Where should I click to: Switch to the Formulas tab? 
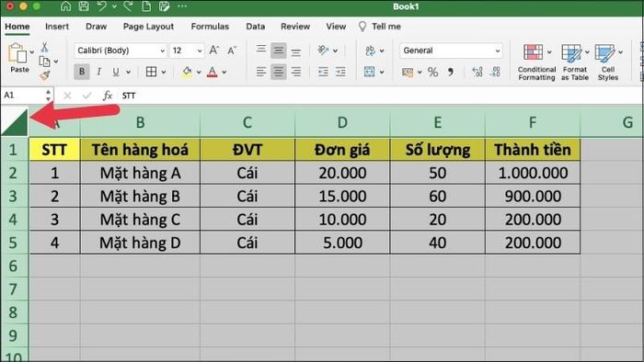(210, 27)
